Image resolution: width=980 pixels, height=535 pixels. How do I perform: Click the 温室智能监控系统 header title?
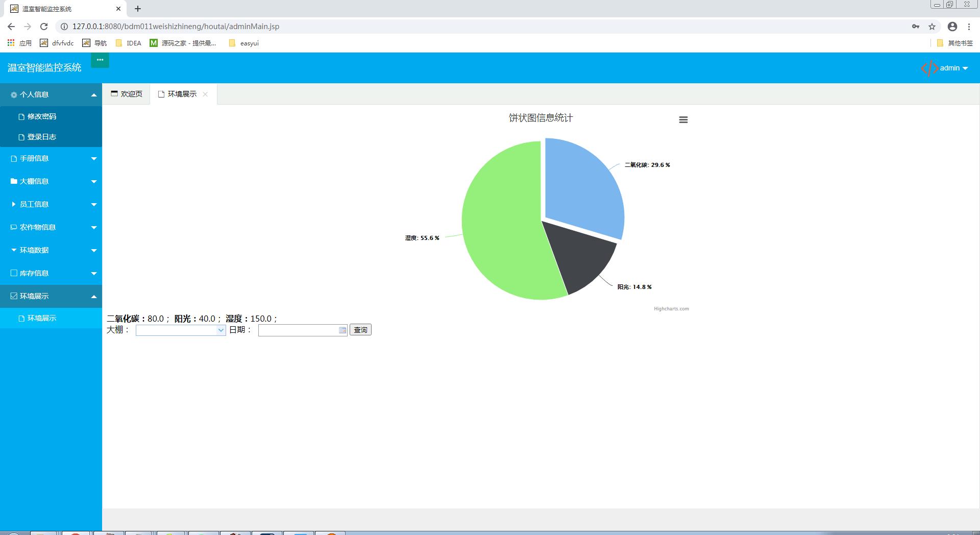click(x=44, y=67)
